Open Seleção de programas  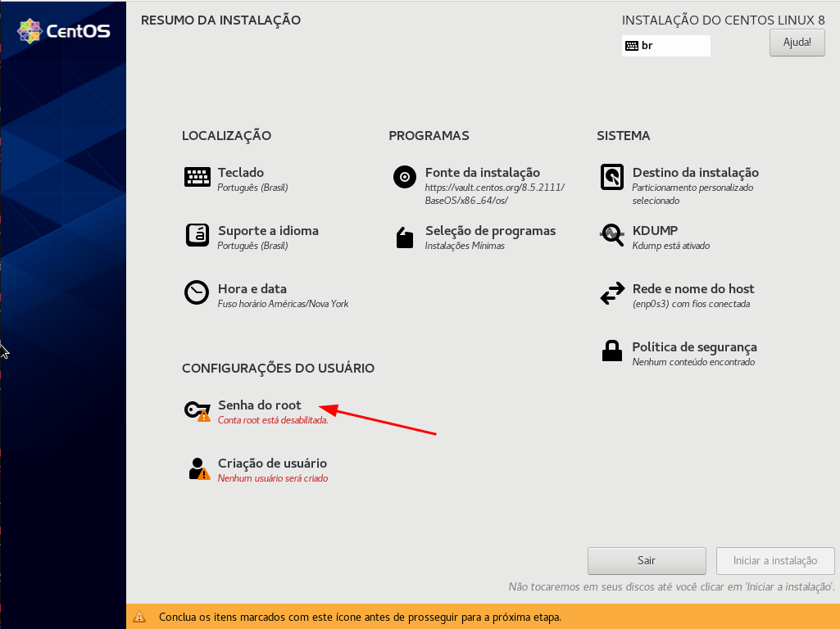[490, 231]
